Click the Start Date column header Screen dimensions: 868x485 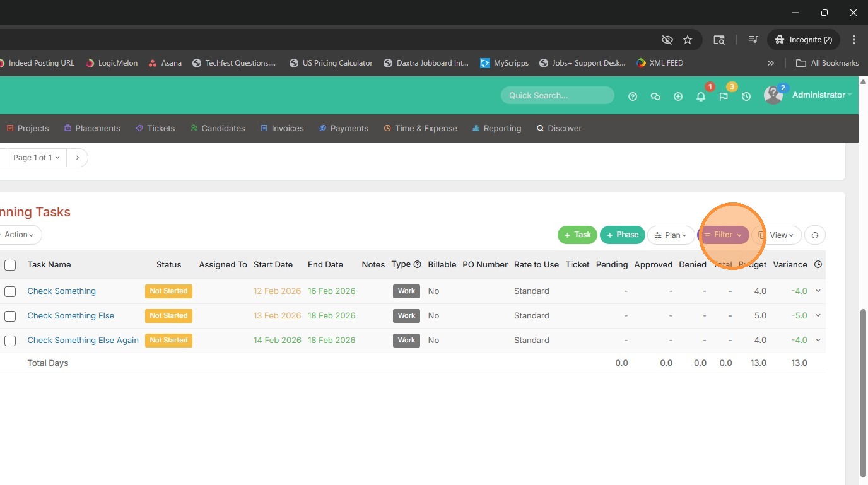[x=273, y=265]
